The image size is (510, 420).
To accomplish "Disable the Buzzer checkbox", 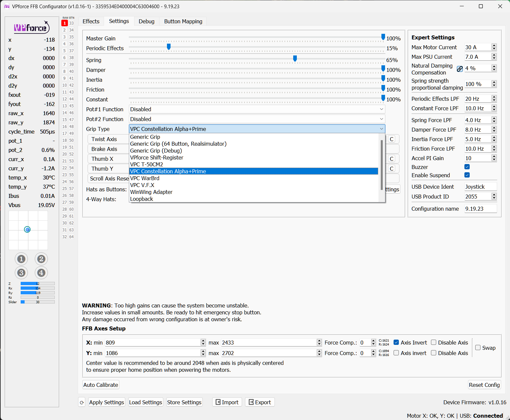I will pyautogui.click(x=467, y=167).
